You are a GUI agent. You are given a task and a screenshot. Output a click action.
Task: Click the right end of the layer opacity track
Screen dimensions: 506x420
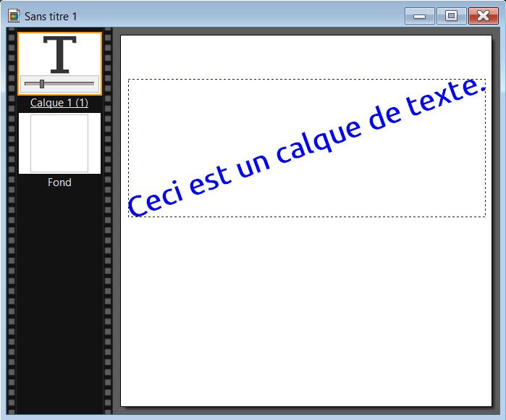pyautogui.click(x=92, y=84)
